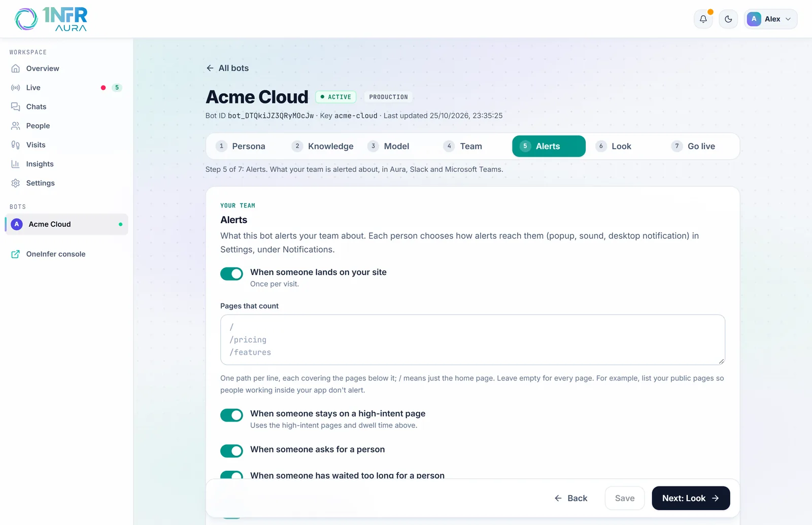Click the 1NFR Aura logo

(x=51, y=19)
